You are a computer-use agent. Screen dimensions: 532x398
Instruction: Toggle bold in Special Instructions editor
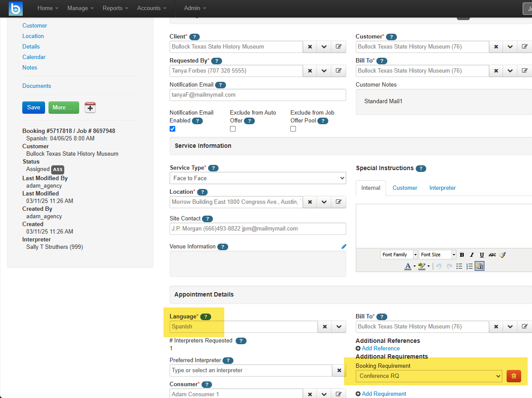coord(462,255)
